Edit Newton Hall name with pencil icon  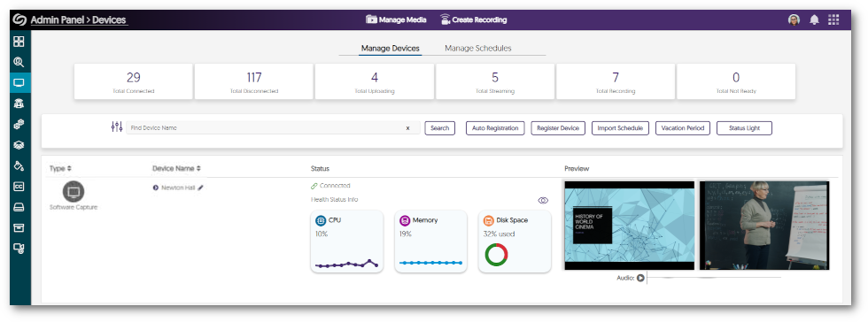click(x=200, y=188)
